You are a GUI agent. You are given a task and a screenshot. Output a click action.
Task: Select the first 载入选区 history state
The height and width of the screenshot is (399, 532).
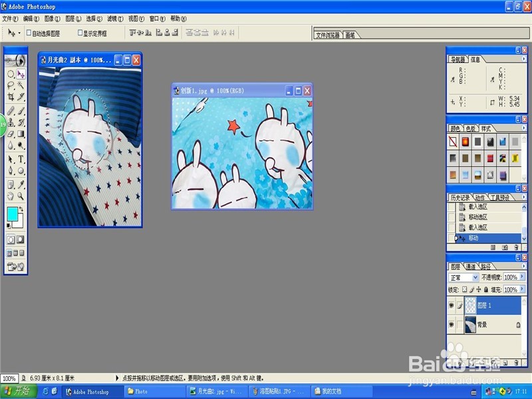pyautogui.click(x=485, y=207)
